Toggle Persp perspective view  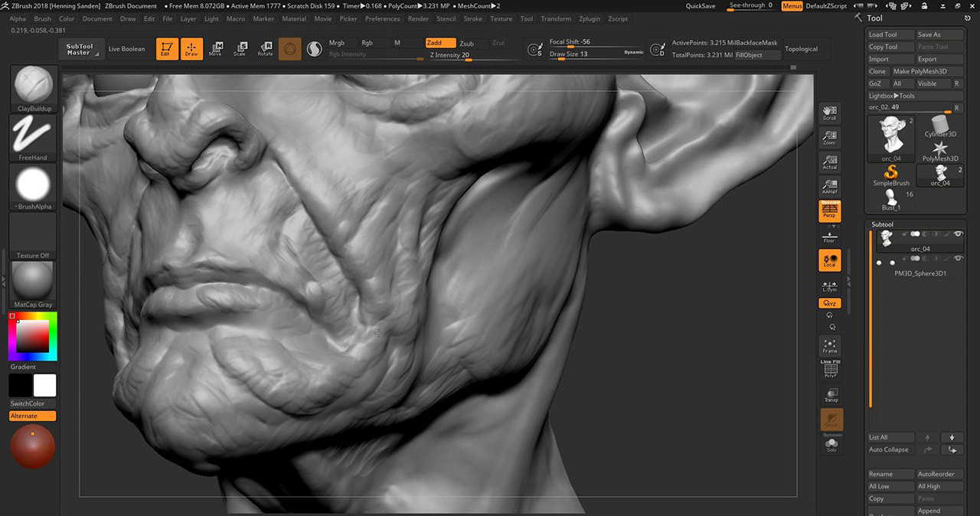830,211
